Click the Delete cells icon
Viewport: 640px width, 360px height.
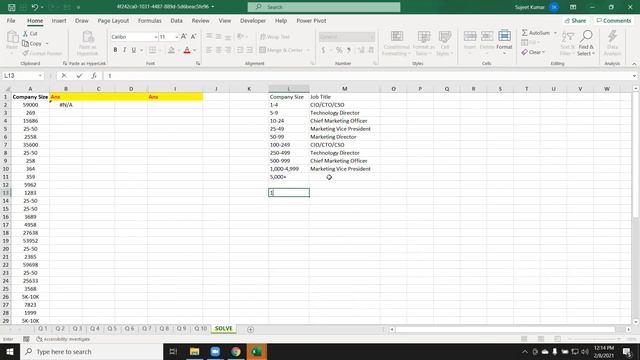click(487, 37)
